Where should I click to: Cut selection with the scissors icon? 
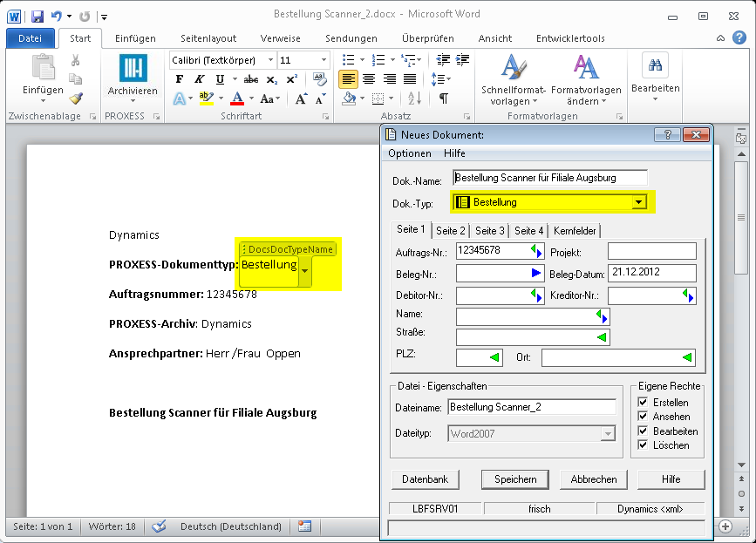tap(75, 60)
